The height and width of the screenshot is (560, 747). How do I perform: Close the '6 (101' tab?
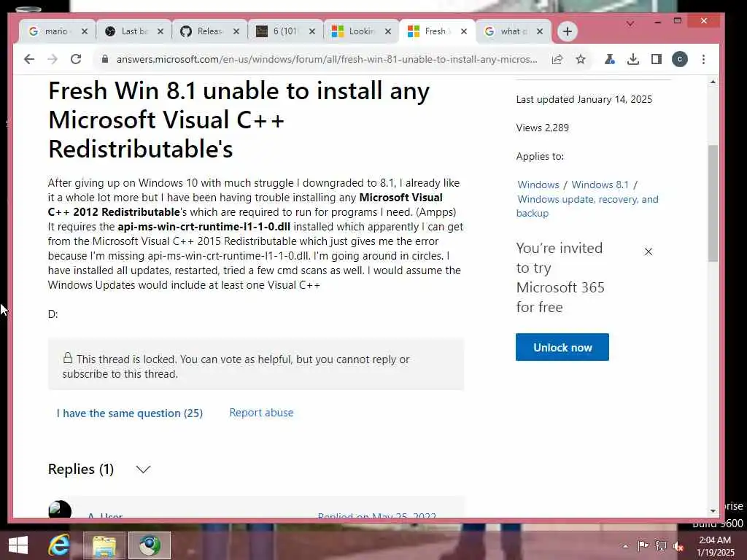point(312,31)
